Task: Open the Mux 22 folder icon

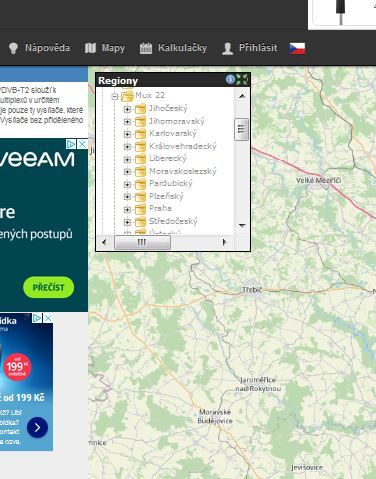Action: coord(127,96)
